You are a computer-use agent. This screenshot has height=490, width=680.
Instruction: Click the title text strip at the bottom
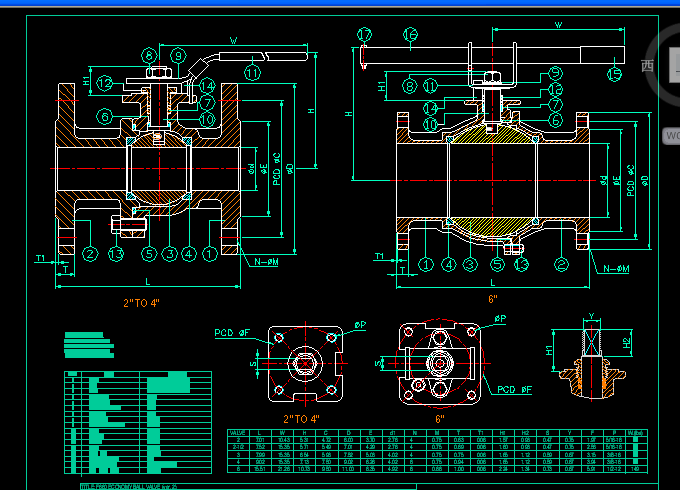click(x=128, y=487)
